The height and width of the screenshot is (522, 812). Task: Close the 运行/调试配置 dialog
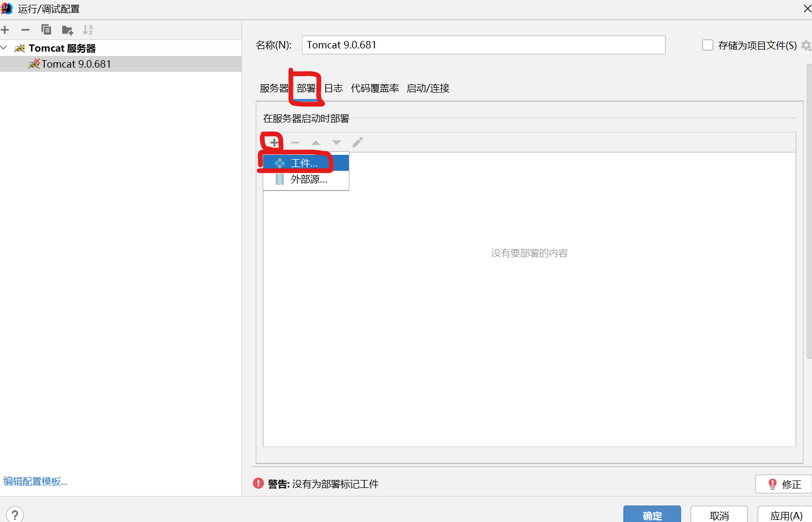tap(807, 9)
